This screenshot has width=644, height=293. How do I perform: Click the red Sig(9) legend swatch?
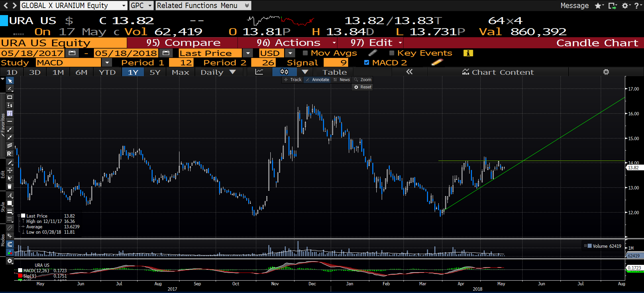tap(20, 276)
